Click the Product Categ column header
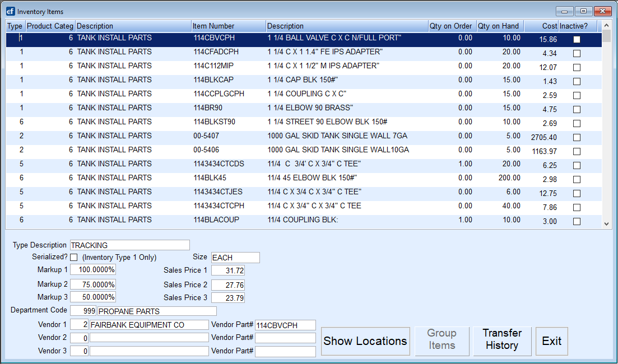The height and width of the screenshot is (364, 618). (50, 26)
